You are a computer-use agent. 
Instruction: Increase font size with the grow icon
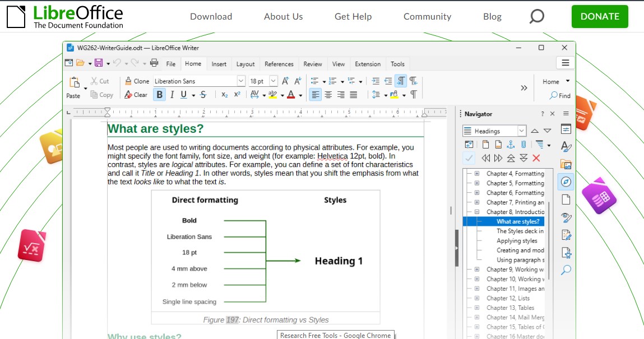(x=285, y=81)
